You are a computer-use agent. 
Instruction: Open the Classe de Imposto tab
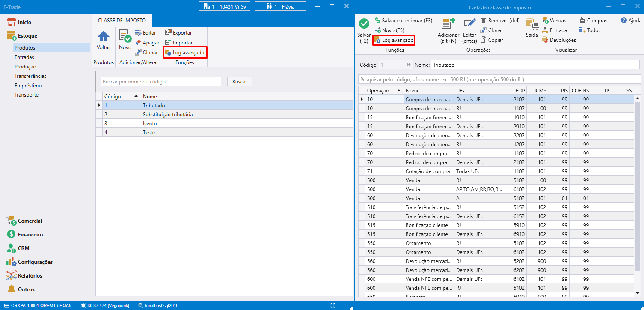[122, 21]
